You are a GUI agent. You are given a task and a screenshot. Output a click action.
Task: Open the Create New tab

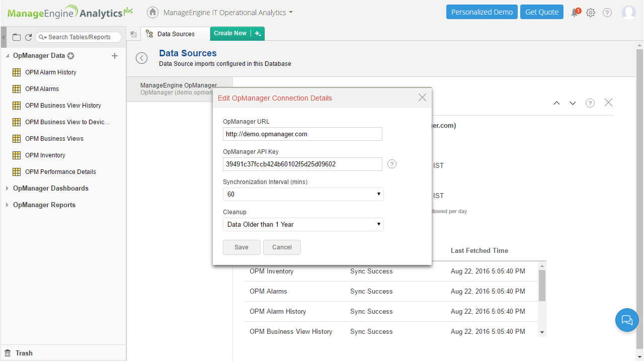(x=230, y=34)
